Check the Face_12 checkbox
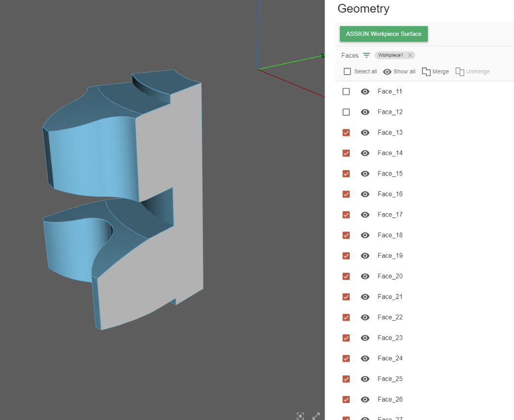This screenshot has height=420, width=514. (346, 112)
